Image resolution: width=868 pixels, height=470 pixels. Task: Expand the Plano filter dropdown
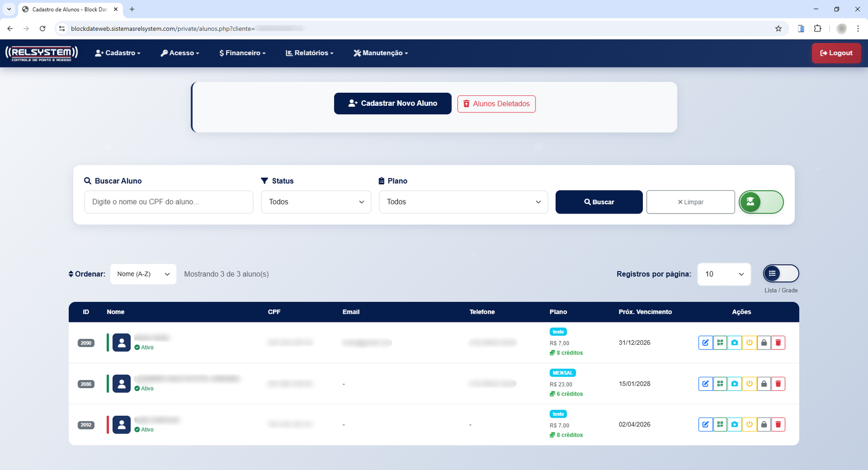[463, 202]
